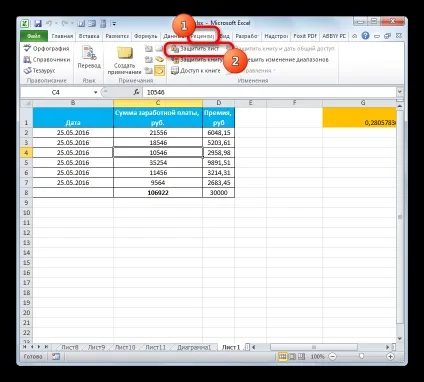The width and height of the screenshot is (424, 382).
Task: Click the Select All corner of the grid
Action: tap(26, 103)
